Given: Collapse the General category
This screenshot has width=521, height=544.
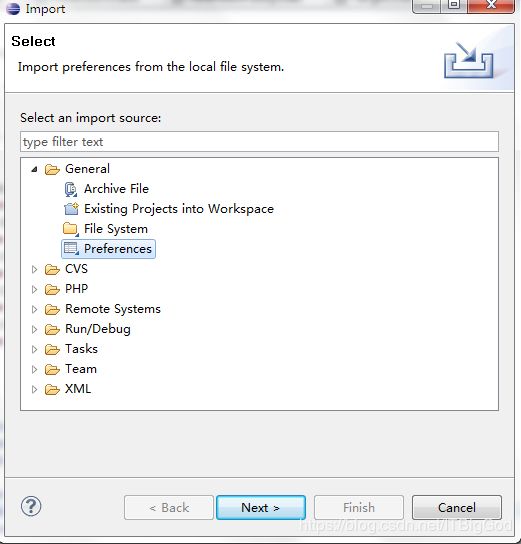Looking at the screenshot, I should pos(34,169).
